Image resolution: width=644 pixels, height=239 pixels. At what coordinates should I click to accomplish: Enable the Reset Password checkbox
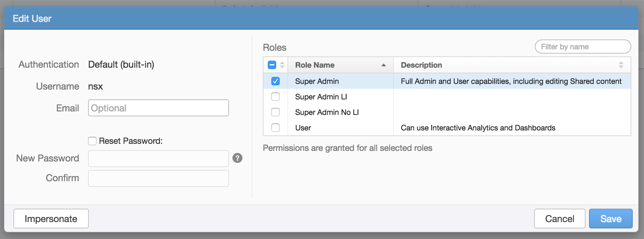point(92,141)
